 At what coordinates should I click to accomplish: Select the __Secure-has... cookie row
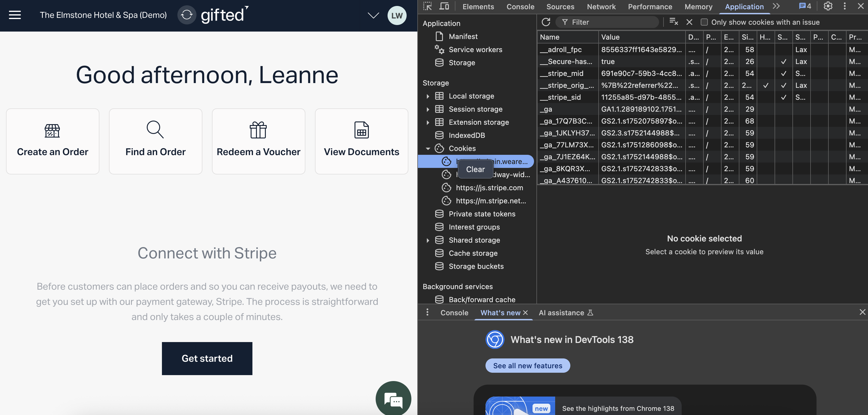(x=702, y=61)
